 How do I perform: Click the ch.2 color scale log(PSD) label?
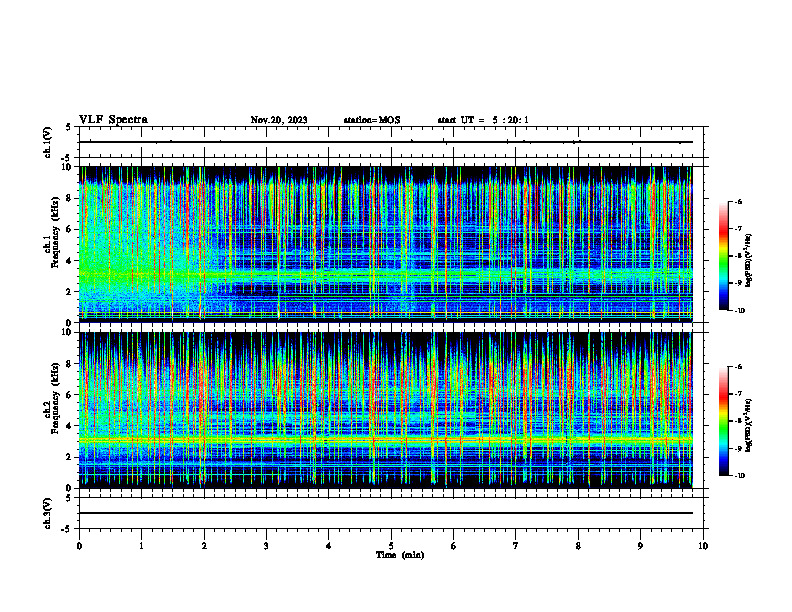coord(749,425)
